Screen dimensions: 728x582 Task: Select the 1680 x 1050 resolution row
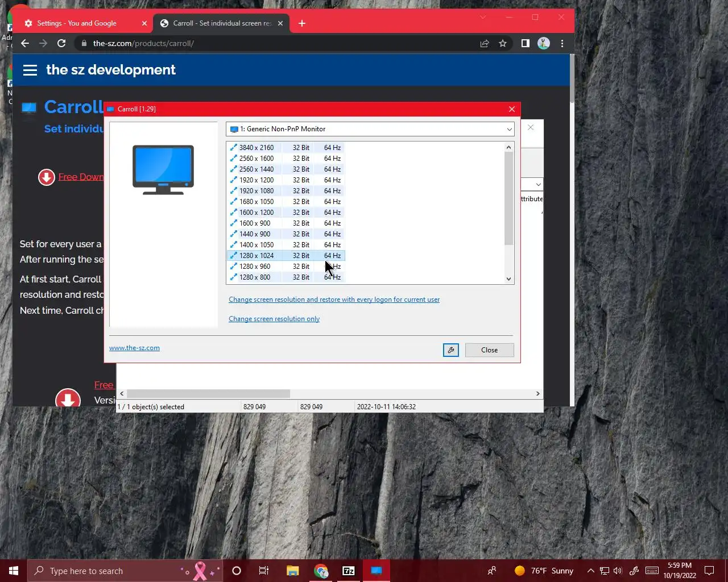click(x=286, y=202)
